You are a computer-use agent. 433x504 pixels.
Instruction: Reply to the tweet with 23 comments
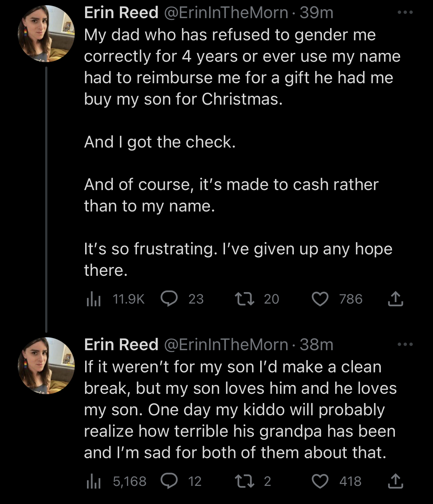tap(169, 299)
